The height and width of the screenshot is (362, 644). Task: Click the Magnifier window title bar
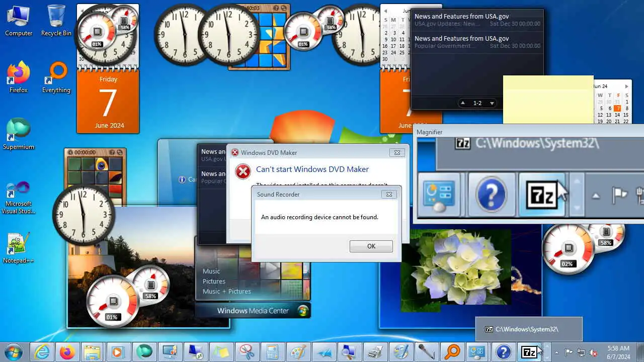coord(528,132)
